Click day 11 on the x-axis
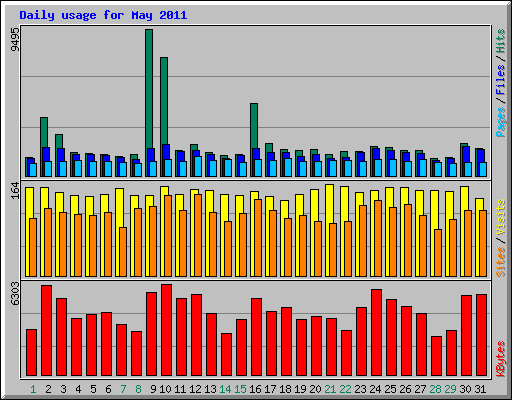 click(x=180, y=389)
